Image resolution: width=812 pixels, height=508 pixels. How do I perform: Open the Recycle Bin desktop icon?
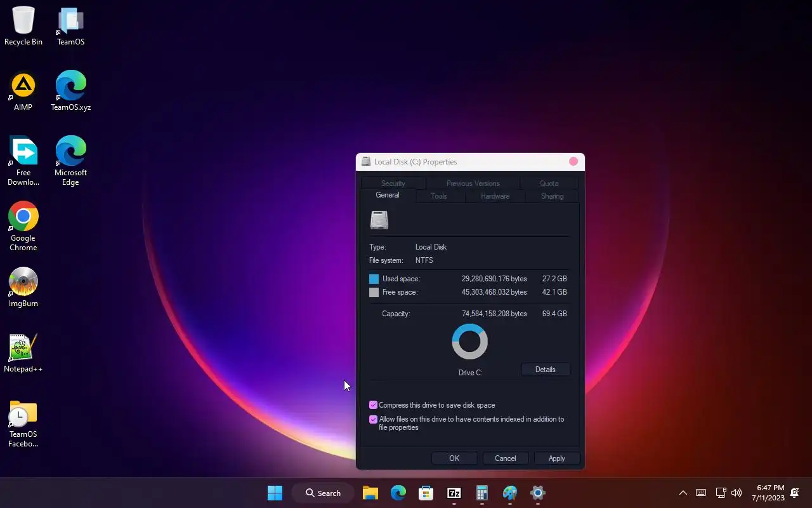click(x=23, y=26)
